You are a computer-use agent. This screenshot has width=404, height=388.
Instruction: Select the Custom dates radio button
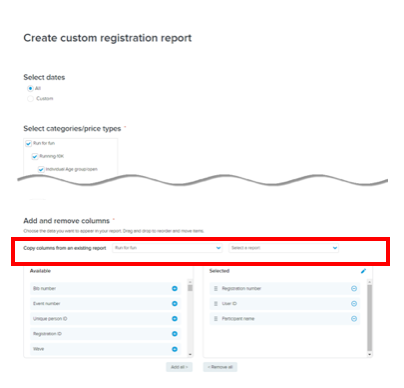30,98
